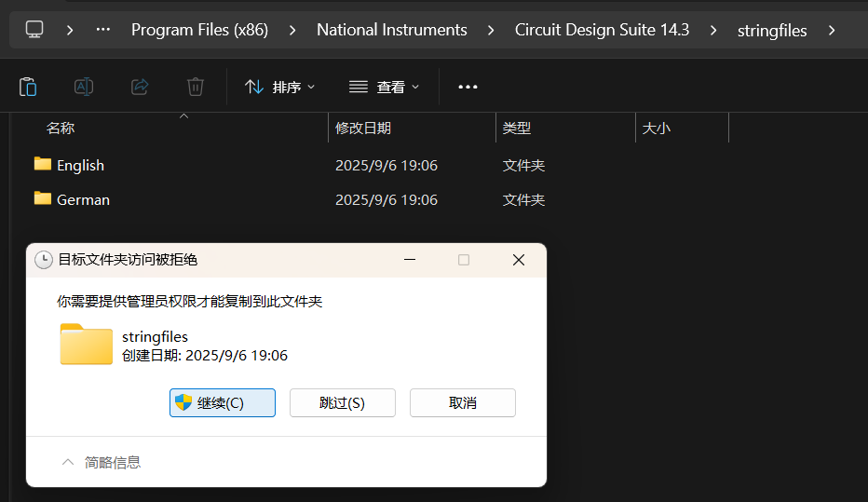Click the 创建日期 creation date text
This screenshot has width=868, height=502.
pyautogui.click(x=205, y=356)
